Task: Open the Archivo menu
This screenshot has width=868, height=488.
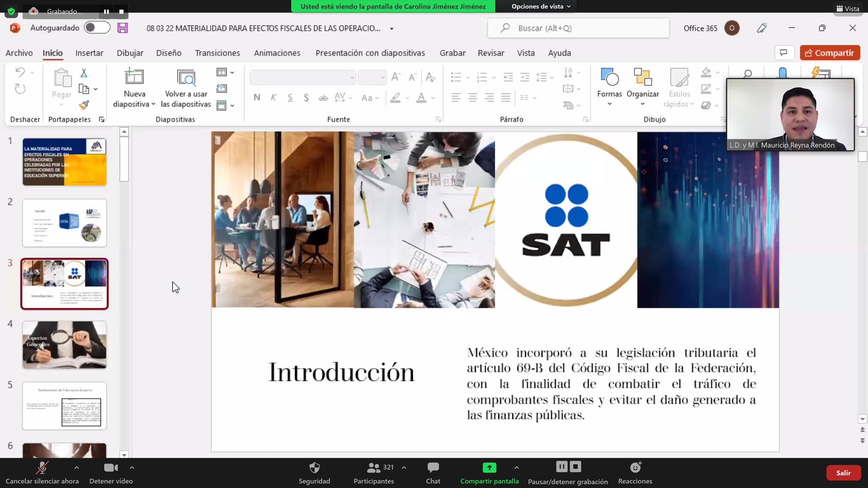Action: (x=19, y=53)
